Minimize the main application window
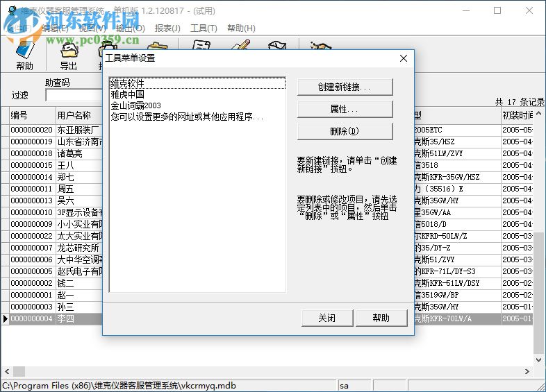This screenshot has width=546, height=392. (x=466, y=10)
